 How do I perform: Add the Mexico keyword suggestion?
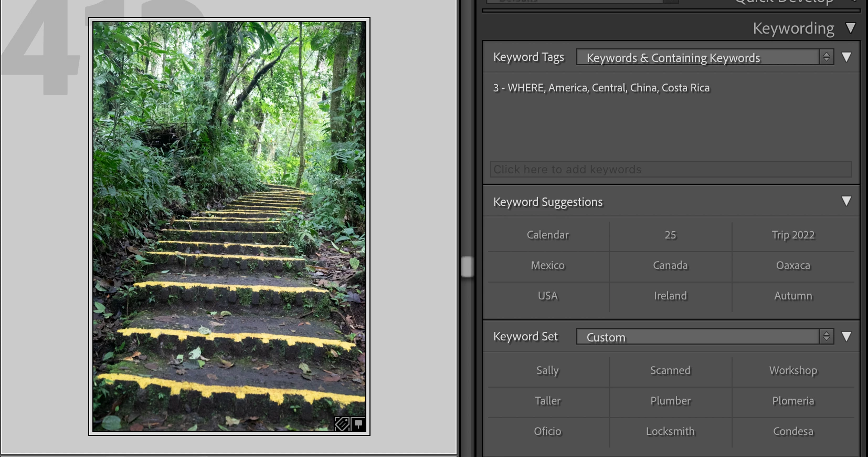(x=548, y=265)
